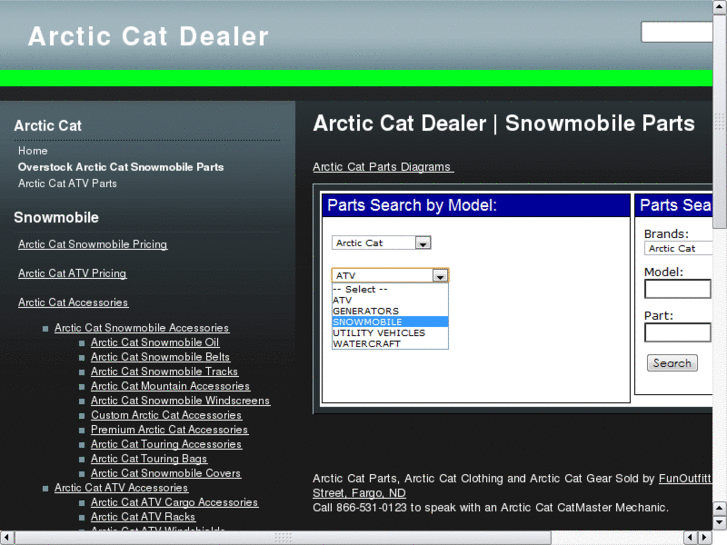Open Arctic Cat ATV Accessories link
The image size is (727, 545).
coord(121,488)
